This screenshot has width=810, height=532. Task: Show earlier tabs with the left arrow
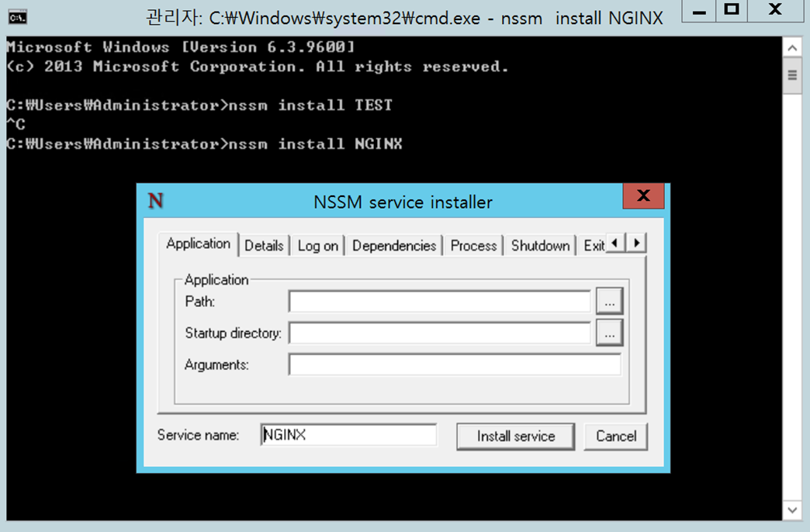[614, 243]
